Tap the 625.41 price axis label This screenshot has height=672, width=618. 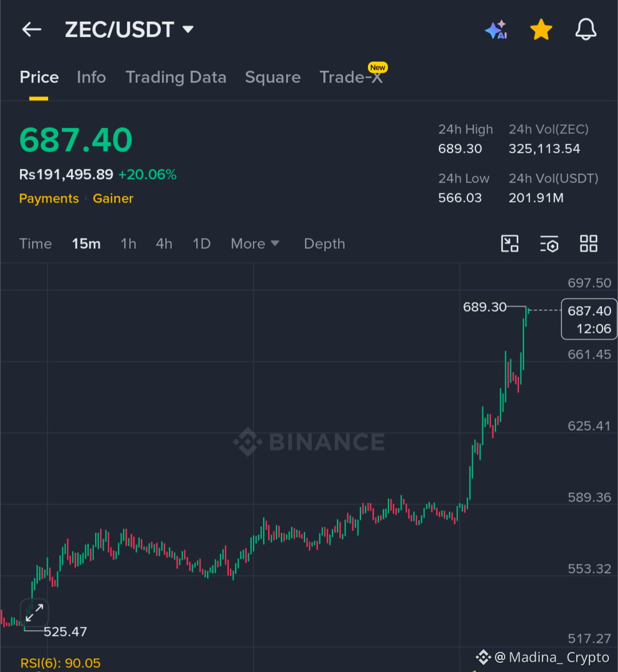point(589,426)
